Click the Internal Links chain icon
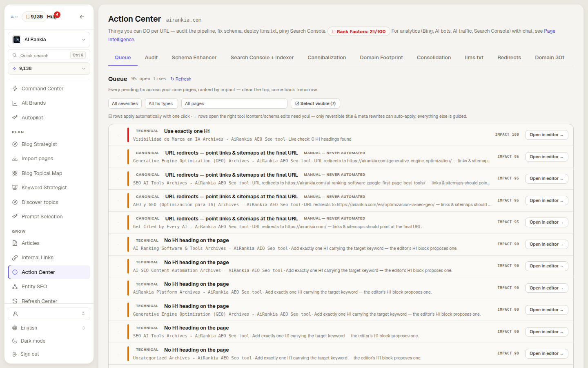Screen dimensions: 588x368 pos(15,258)
